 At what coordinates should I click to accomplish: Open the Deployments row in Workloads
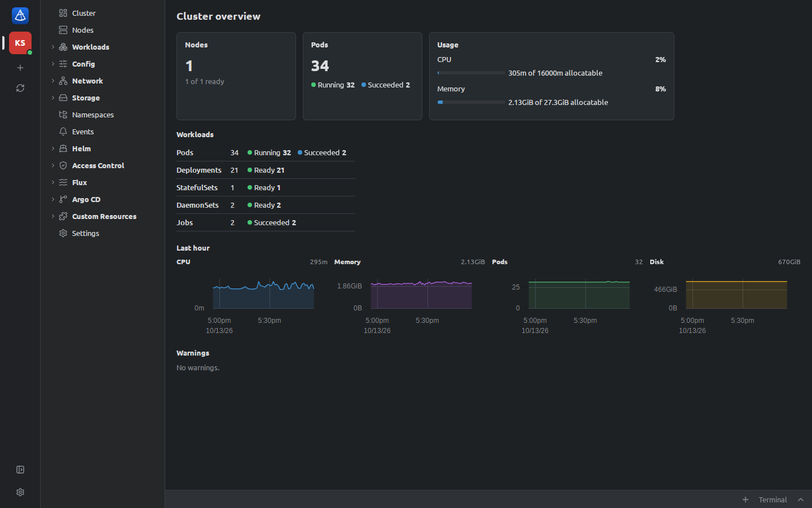coord(266,170)
